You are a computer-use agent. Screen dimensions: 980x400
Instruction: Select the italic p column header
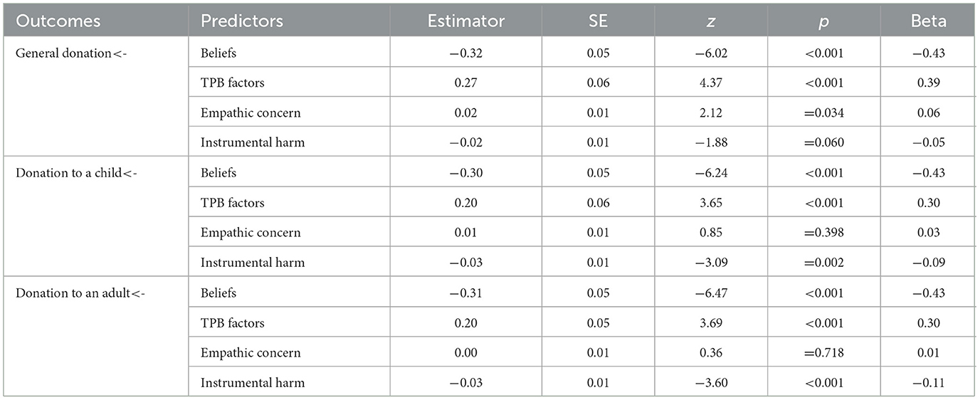point(823,21)
